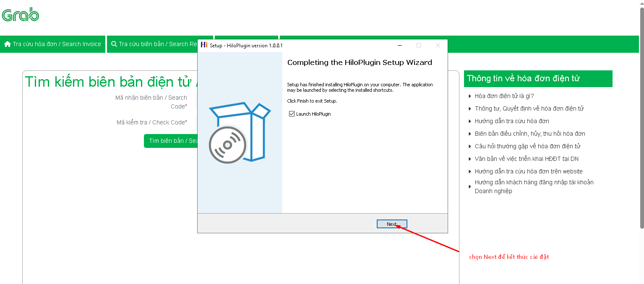
Task: Click the magnifier icon in Tra cứu biên bản tab
Action: pyautogui.click(x=114, y=44)
